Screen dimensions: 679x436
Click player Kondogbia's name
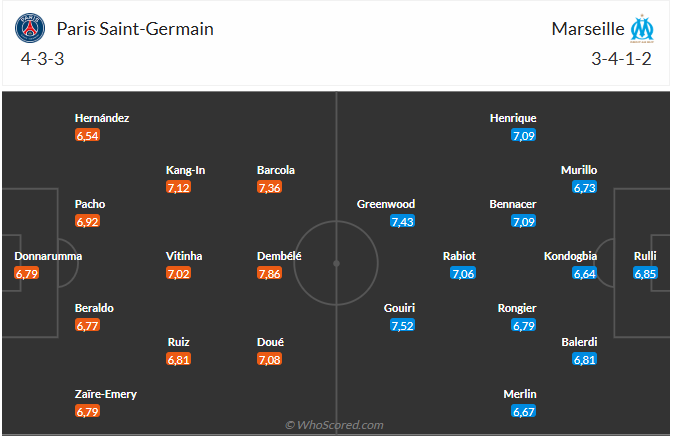tap(570, 256)
